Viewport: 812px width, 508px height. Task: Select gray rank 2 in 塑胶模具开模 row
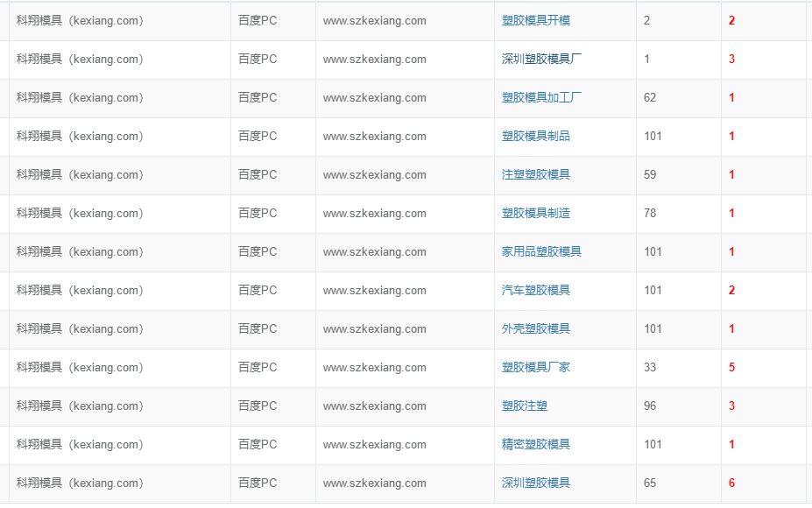pyautogui.click(x=646, y=21)
